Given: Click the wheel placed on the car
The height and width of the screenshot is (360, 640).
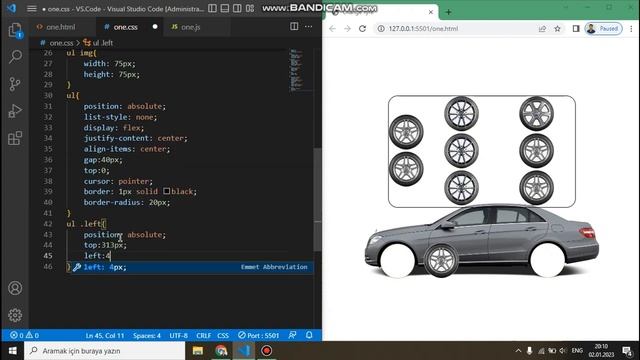Looking at the screenshot, I should [x=441, y=260].
